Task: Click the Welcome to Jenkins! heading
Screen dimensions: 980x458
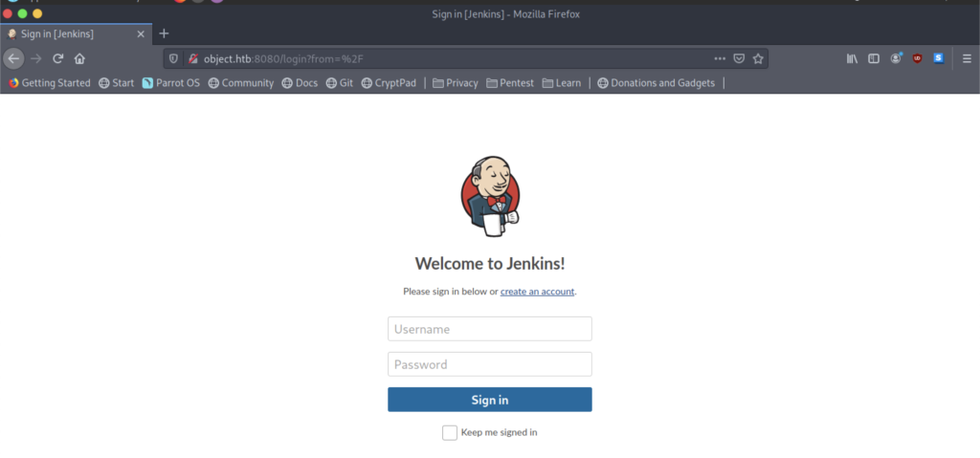Action: [x=490, y=264]
